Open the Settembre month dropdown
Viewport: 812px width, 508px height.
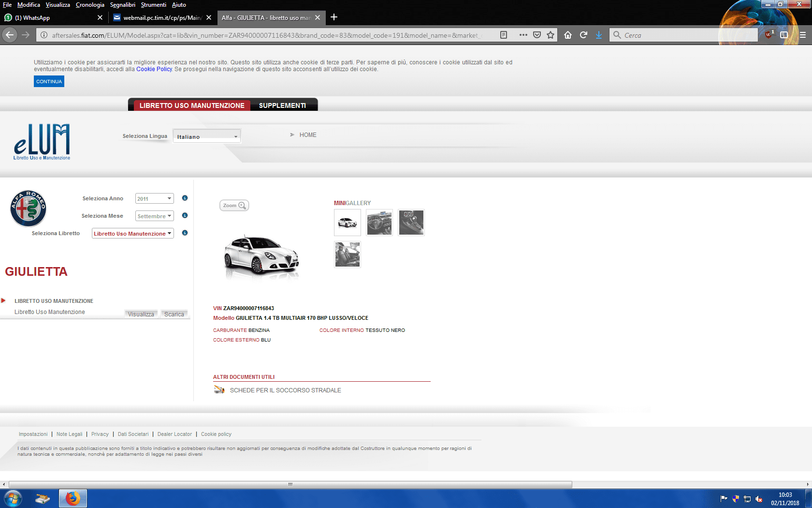(x=154, y=216)
